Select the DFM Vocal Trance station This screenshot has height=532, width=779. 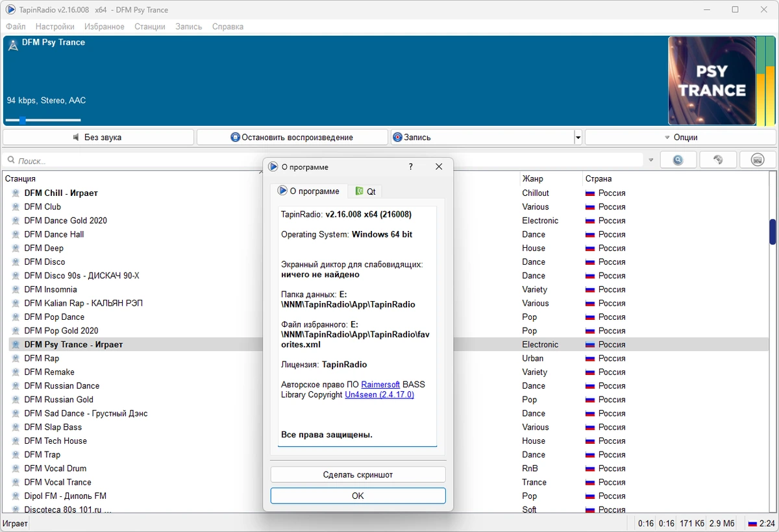[58, 483]
